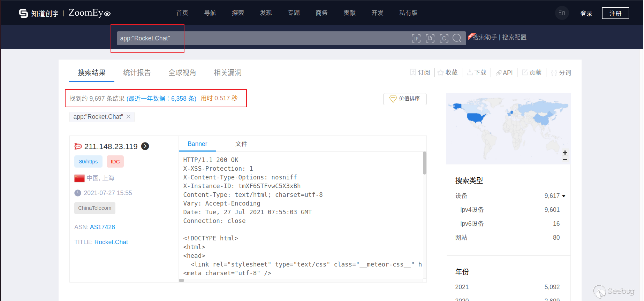644x301 pixels.
Task: Switch to the 相关漏洞 tab
Action: tap(228, 72)
